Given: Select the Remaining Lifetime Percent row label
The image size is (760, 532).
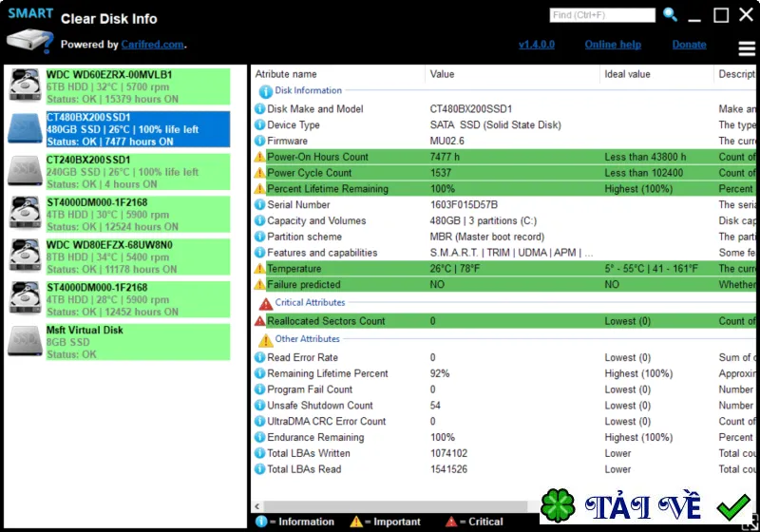Looking at the screenshot, I should [328, 373].
